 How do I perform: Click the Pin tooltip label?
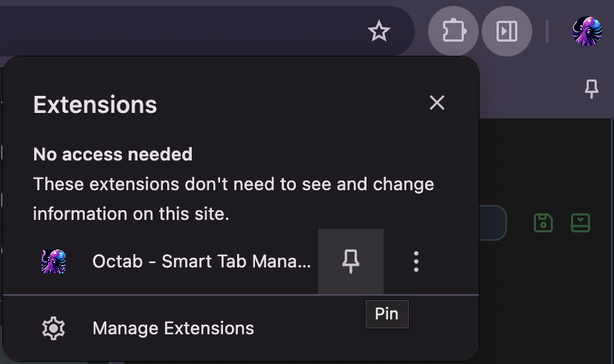click(387, 313)
